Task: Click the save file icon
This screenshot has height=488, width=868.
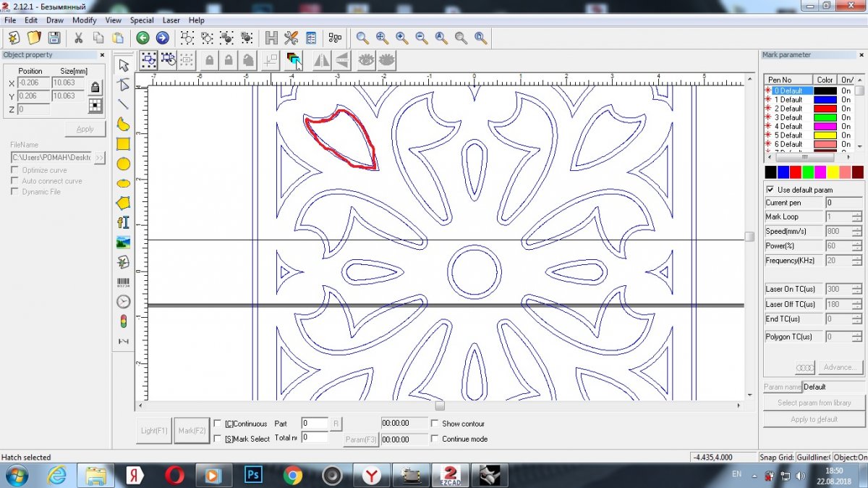Action: click(x=54, y=38)
